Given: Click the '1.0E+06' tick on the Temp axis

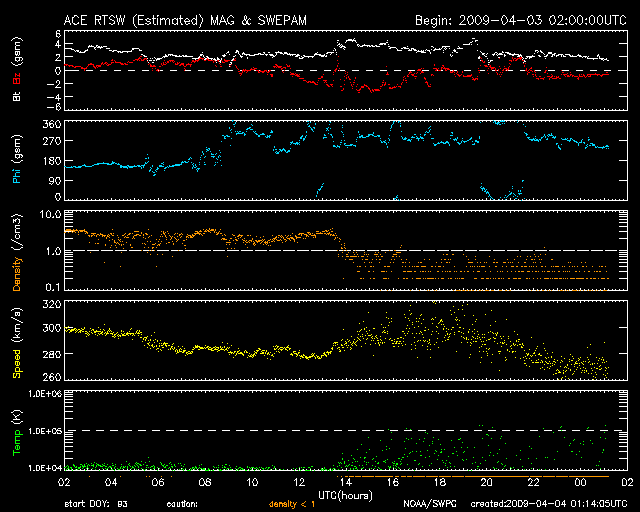Looking at the screenshot, I should coord(45,394).
